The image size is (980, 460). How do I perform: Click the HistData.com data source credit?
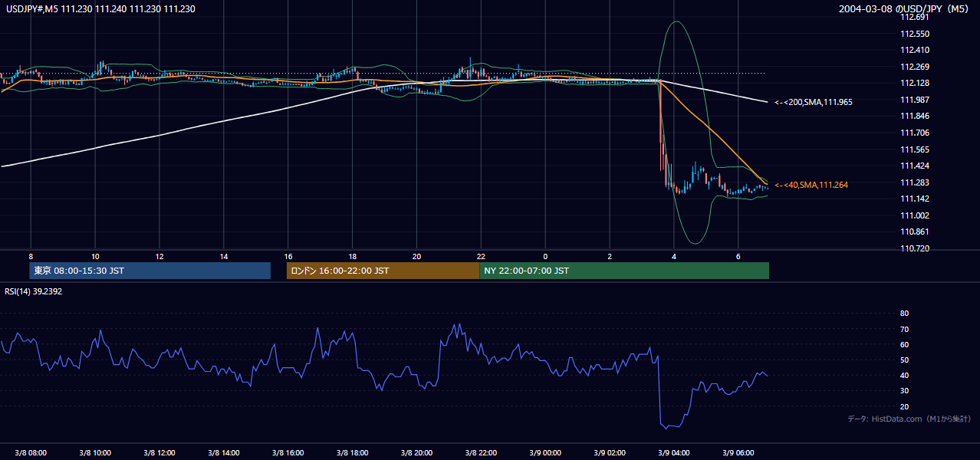pos(909,419)
